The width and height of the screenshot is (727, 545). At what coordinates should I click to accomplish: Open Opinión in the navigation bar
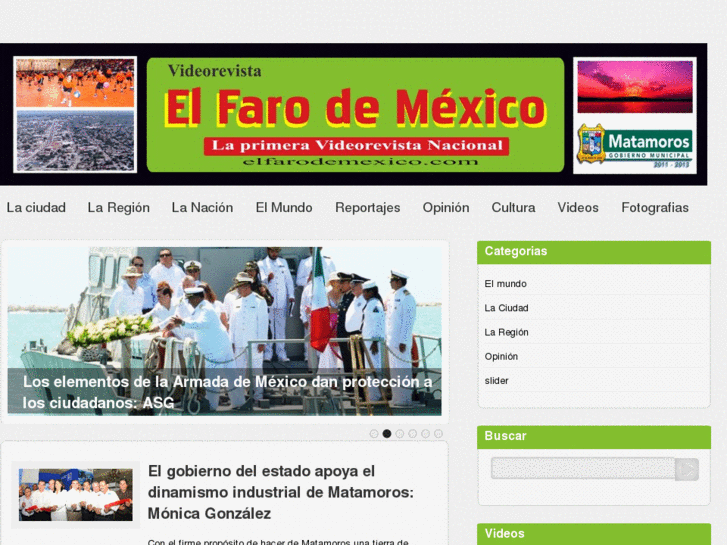pyautogui.click(x=446, y=208)
